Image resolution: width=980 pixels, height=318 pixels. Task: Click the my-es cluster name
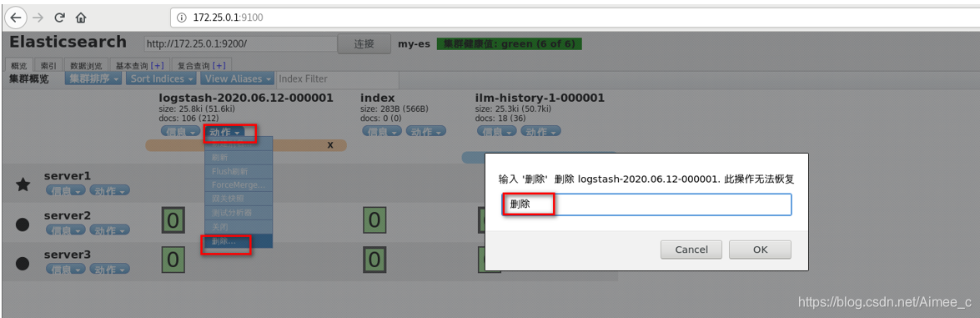tap(415, 44)
